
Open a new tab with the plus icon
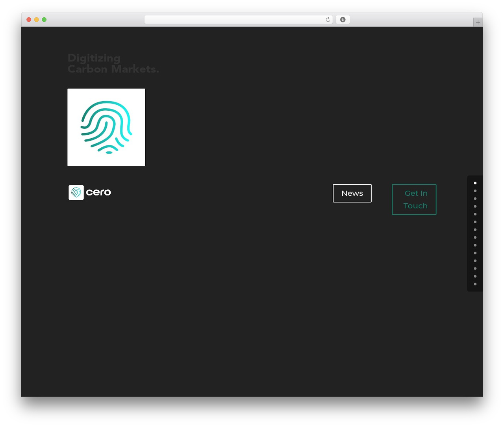(478, 22)
